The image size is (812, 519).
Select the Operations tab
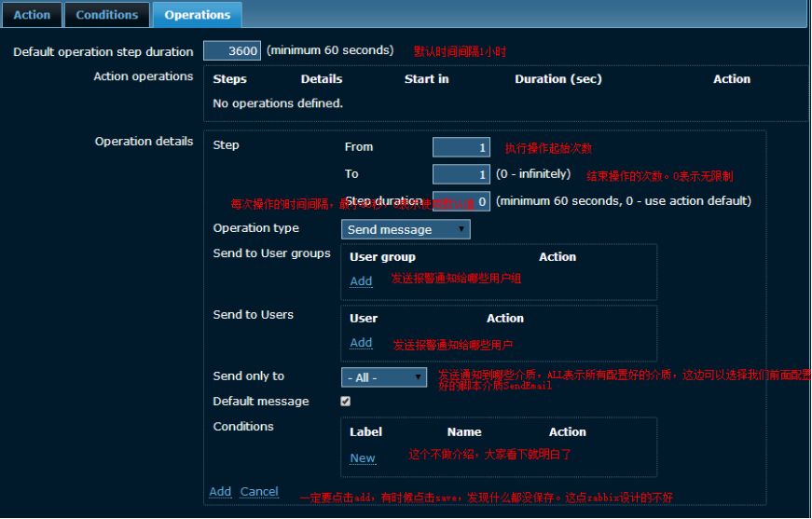(197, 15)
